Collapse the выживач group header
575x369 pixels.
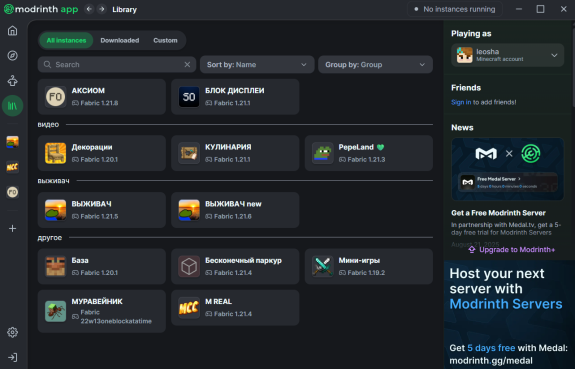tap(54, 181)
